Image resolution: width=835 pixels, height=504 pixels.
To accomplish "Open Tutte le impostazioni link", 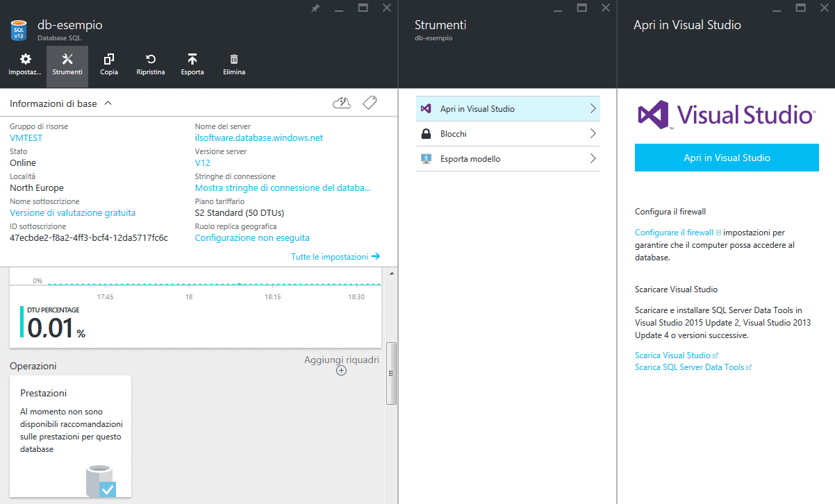I will (330, 256).
